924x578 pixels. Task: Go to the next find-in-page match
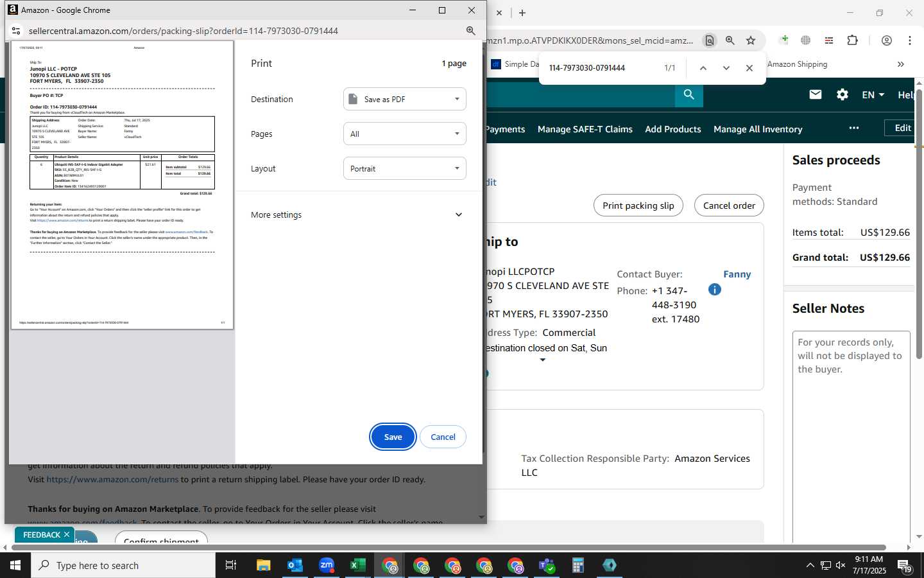[x=726, y=68]
